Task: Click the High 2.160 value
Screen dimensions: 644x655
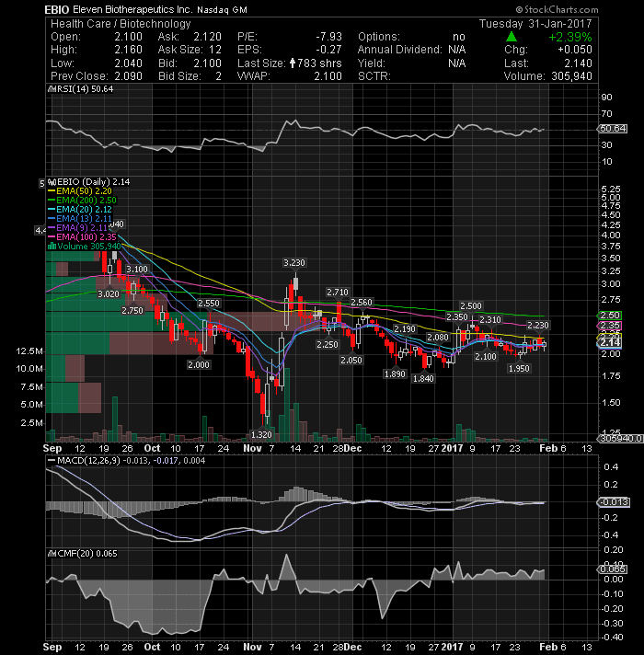Action: (129, 50)
